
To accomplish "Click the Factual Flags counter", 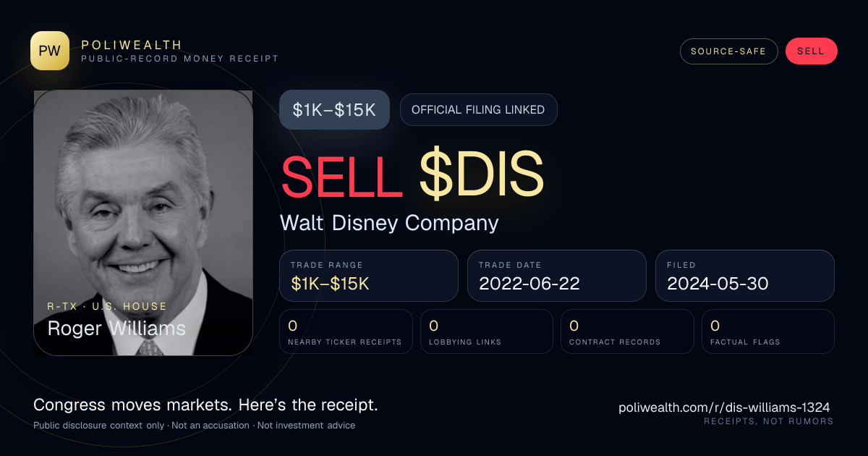I will click(x=768, y=332).
